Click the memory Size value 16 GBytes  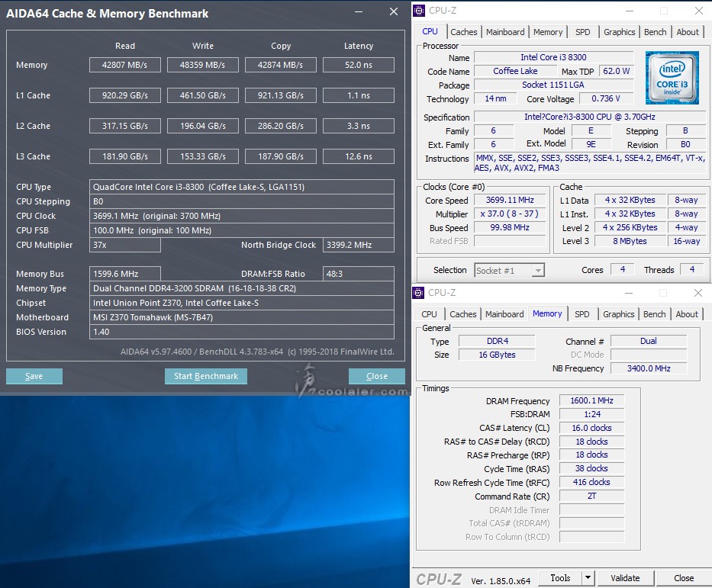pyautogui.click(x=498, y=355)
